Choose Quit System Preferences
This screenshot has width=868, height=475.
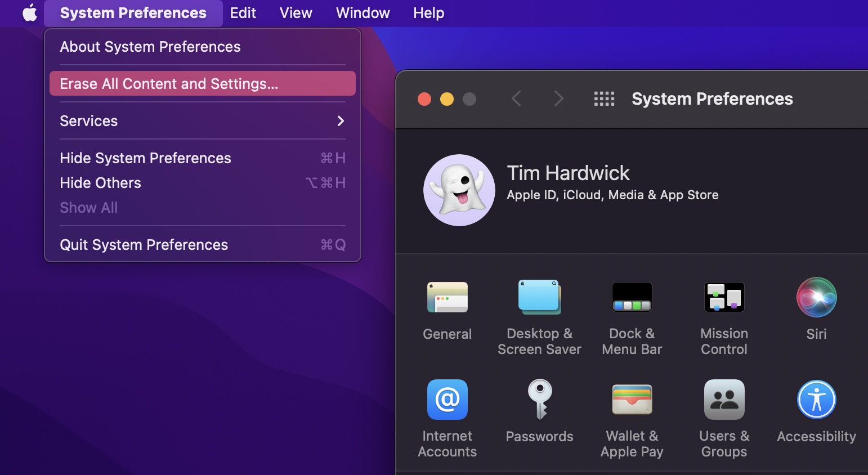click(x=202, y=245)
